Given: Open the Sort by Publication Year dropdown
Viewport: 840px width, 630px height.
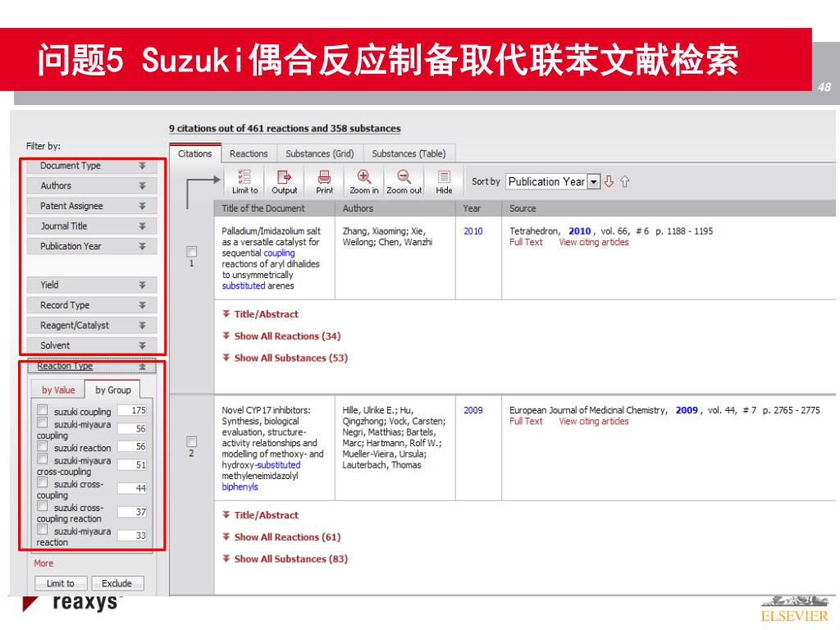Looking at the screenshot, I should (x=553, y=181).
